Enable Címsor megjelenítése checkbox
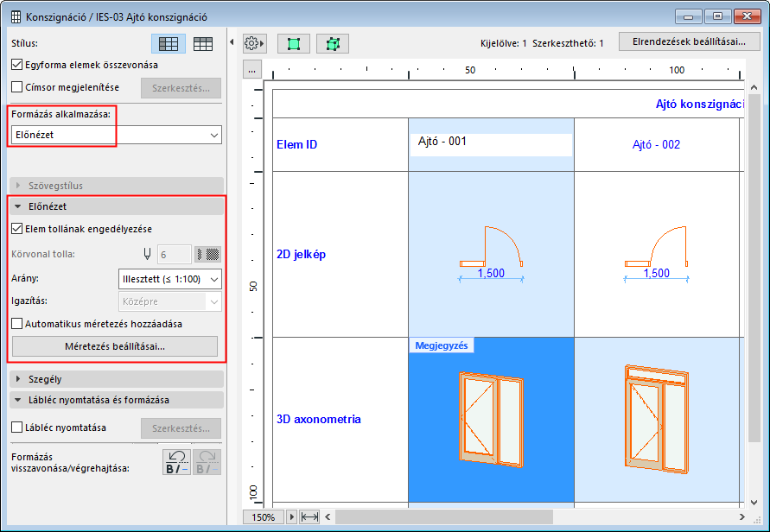The width and height of the screenshot is (770, 532). coord(17,87)
